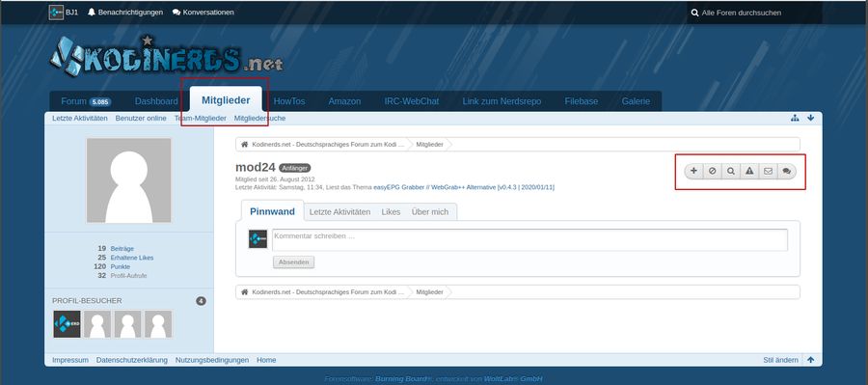Viewport: 868px width, 385px height.
Task: Open Mitgliedersuche in the submenu
Action: (259, 118)
